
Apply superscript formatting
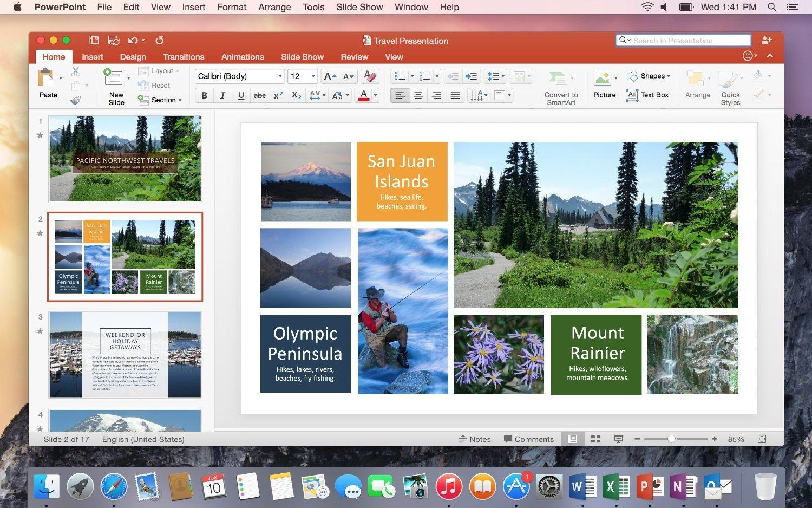point(278,95)
